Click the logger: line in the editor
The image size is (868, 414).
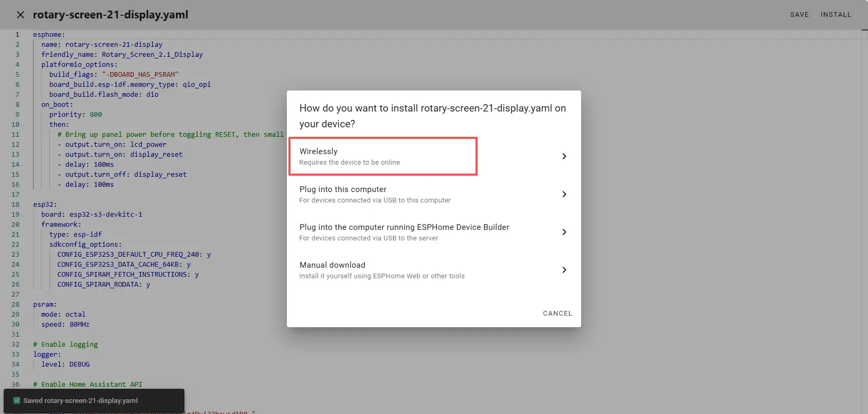47,355
